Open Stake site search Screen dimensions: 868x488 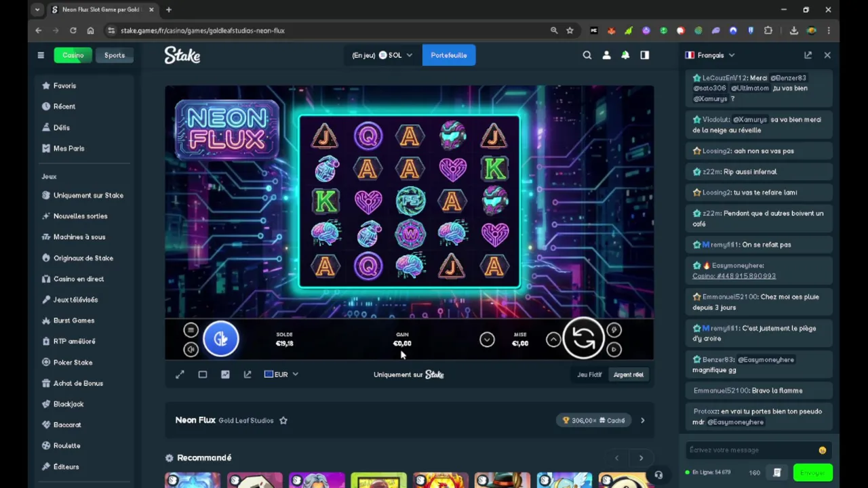[587, 55]
